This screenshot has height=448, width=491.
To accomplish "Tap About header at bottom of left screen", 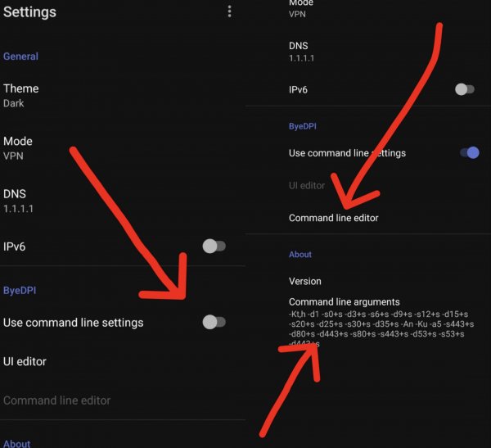I will (x=17, y=444).
